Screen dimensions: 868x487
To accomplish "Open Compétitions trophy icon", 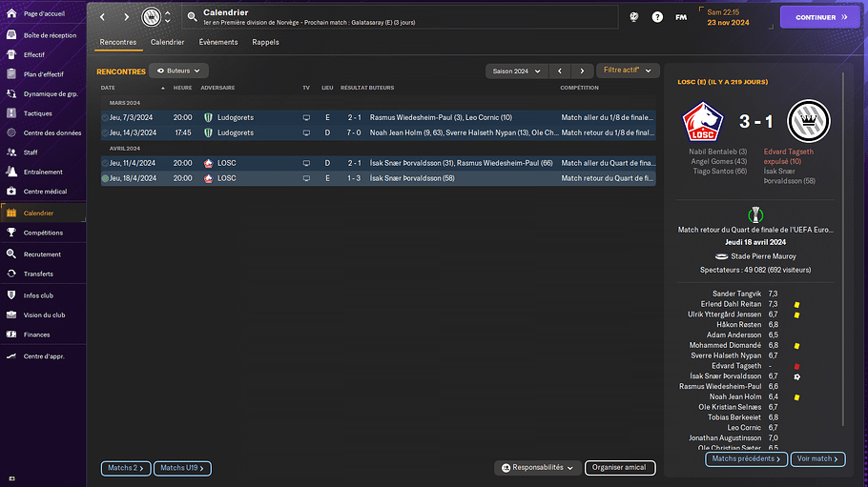I will tap(11, 233).
